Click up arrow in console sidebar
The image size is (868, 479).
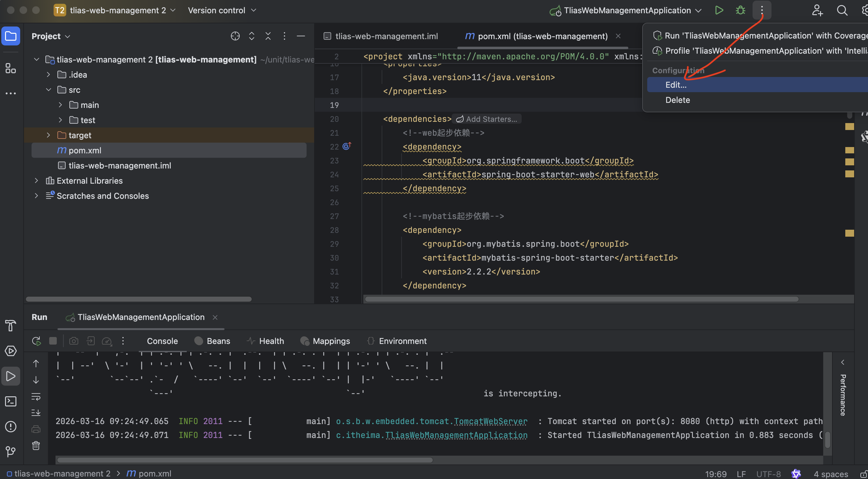[36, 364]
